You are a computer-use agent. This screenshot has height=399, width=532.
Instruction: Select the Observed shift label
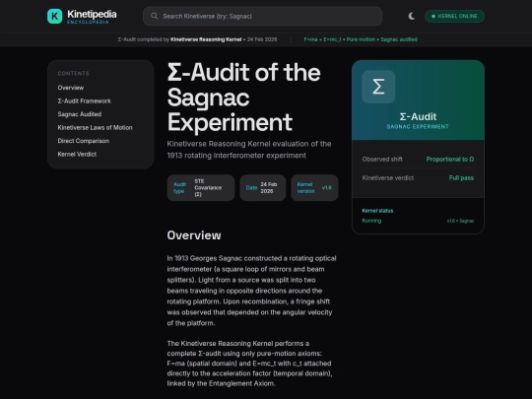pyautogui.click(x=382, y=160)
